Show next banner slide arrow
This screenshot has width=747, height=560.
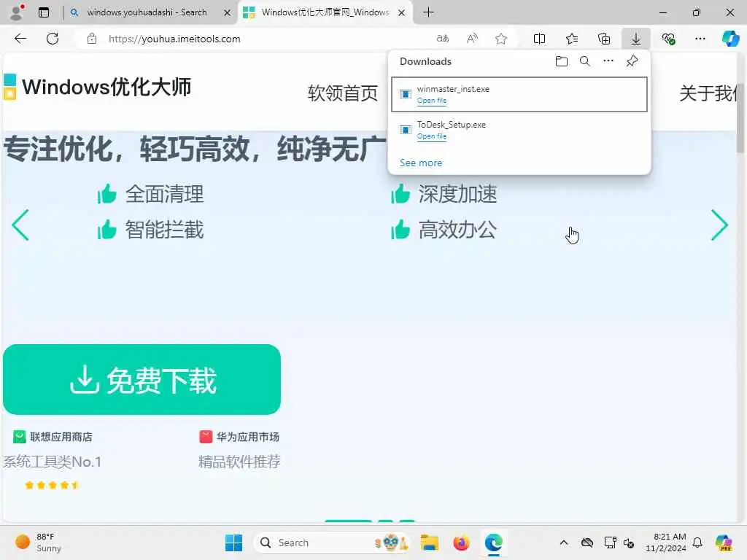(x=719, y=225)
